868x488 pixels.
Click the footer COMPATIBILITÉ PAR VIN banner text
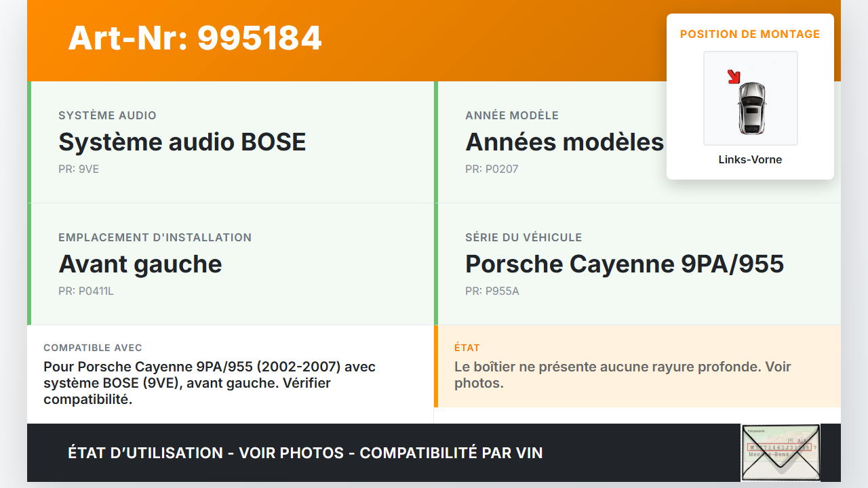pos(305,453)
